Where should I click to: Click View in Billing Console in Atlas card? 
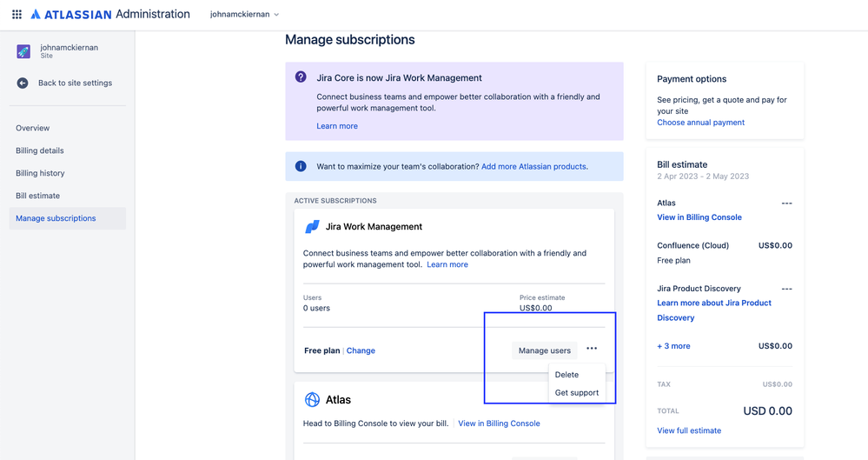(x=499, y=423)
